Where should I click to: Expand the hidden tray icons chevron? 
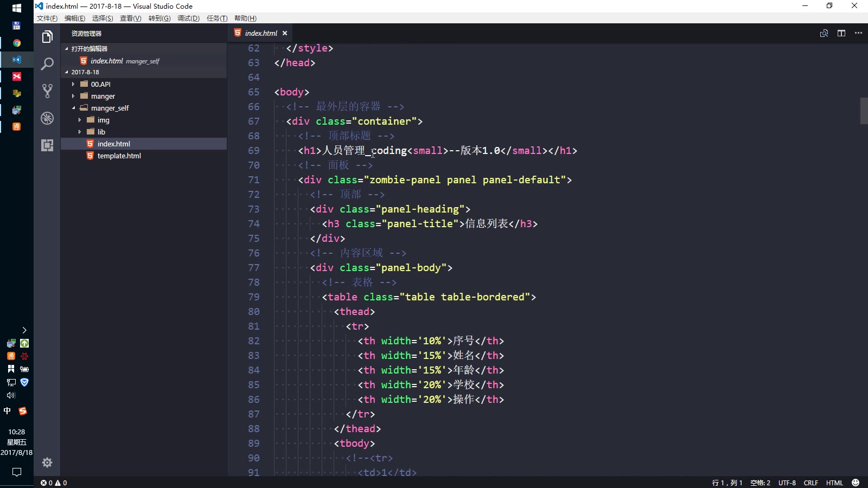click(24, 330)
